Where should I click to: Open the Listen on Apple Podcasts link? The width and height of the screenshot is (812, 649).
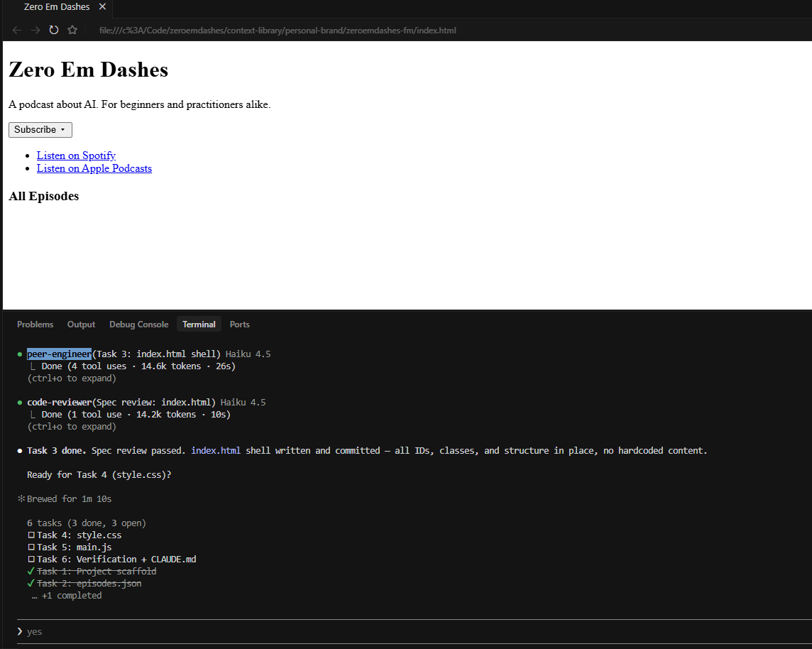pos(94,168)
